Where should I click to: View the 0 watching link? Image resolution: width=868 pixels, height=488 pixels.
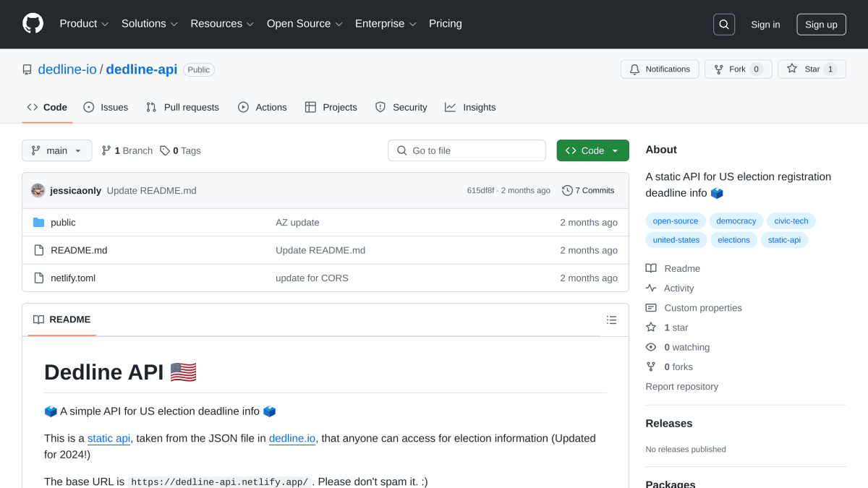(678, 347)
